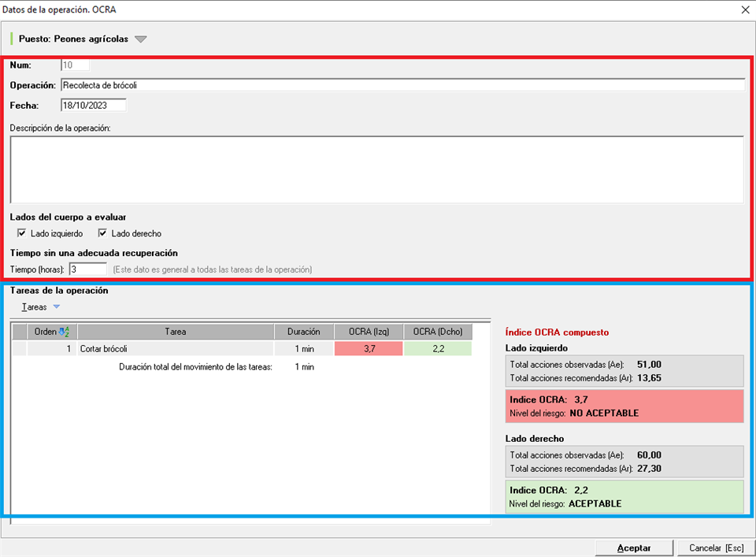Expand the Puesto: Peones agrícolas dropdown arrow
Screen dimensions: 756x557
[x=141, y=39]
